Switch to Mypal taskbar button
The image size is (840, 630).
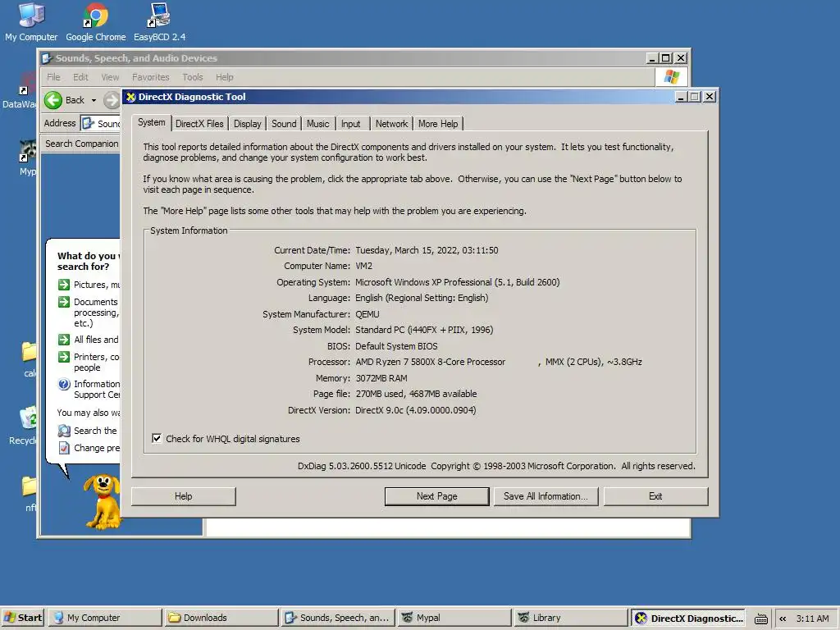pyautogui.click(x=454, y=618)
